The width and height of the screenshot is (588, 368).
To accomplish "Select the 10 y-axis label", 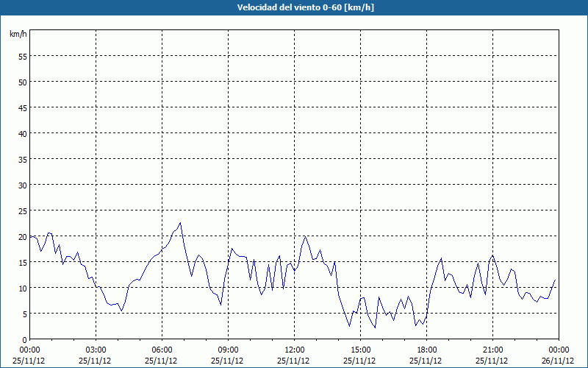I will [23, 288].
